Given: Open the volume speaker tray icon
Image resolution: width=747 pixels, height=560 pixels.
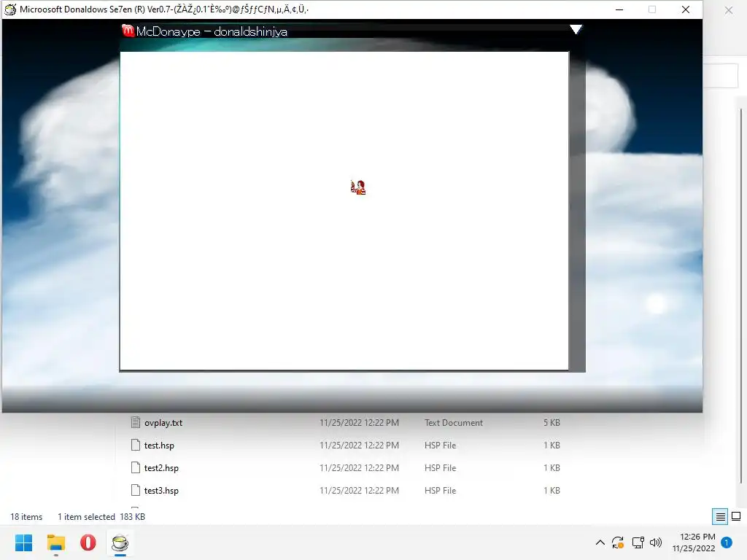Looking at the screenshot, I should click(x=656, y=542).
